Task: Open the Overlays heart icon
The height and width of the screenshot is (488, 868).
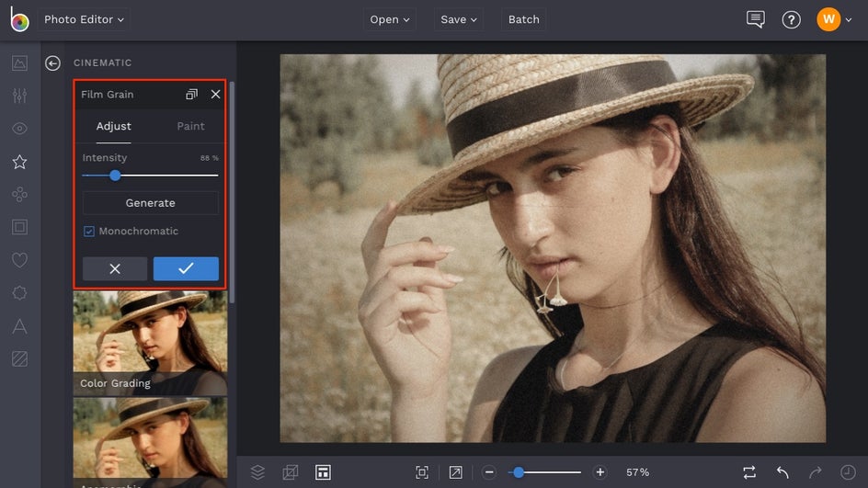Action: tap(19, 260)
